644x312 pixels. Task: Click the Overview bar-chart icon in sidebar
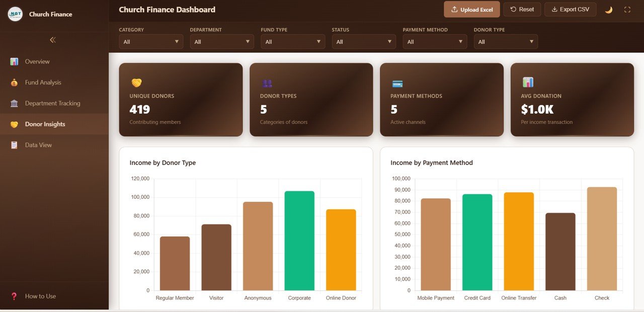point(15,61)
